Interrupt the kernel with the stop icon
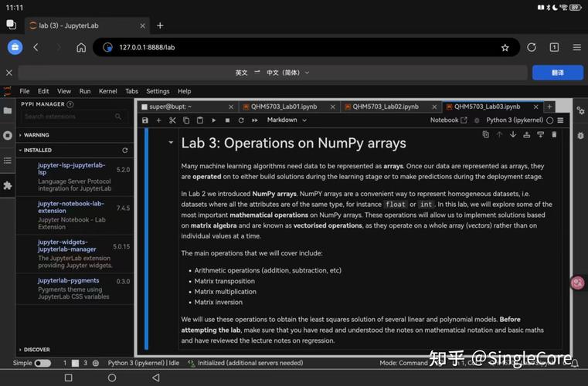 pyautogui.click(x=227, y=120)
